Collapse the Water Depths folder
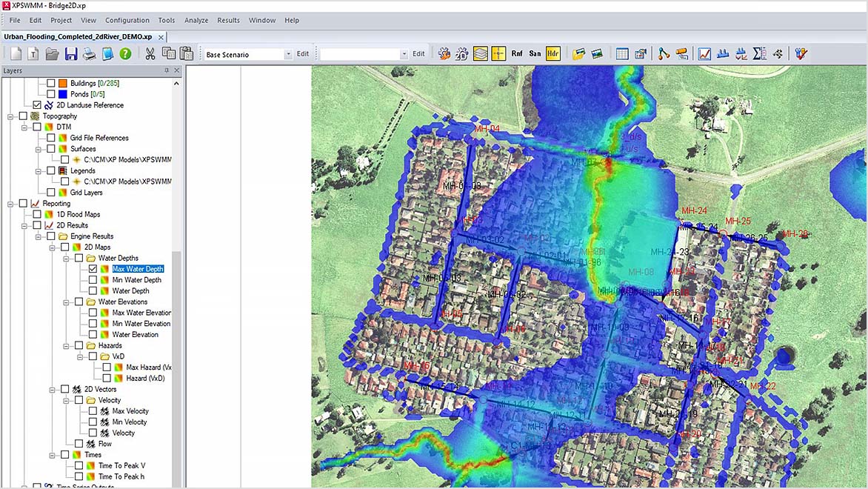The width and height of the screenshot is (868, 489). point(67,258)
